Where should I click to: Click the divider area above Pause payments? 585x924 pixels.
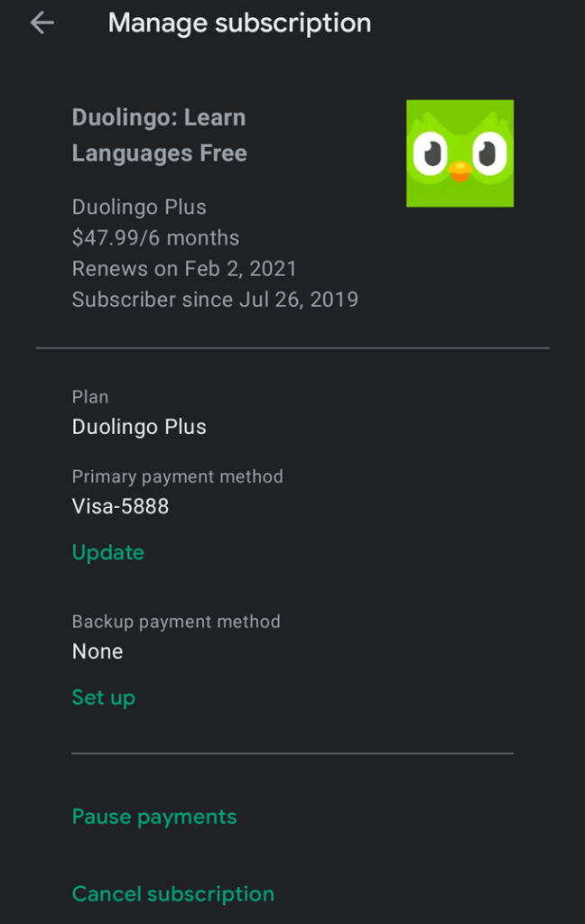tap(292, 755)
